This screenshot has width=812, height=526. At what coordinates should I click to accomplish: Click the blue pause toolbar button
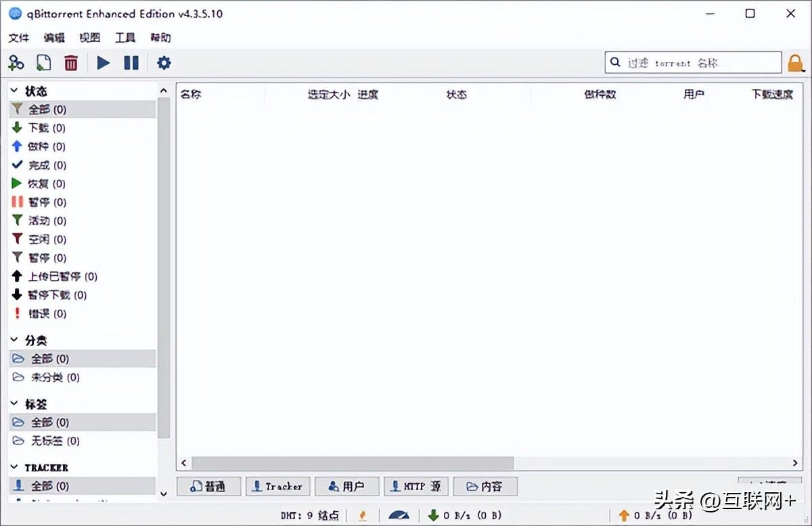coord(131,63)
